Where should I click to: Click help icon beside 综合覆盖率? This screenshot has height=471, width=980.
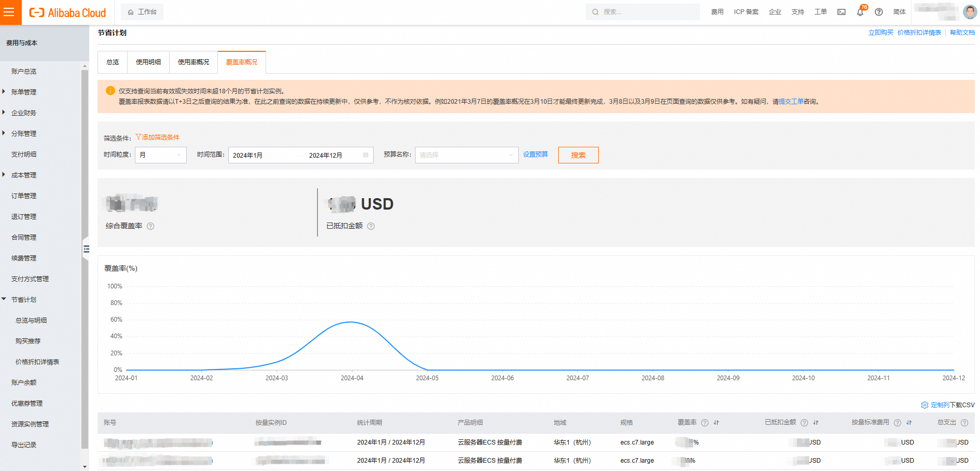[150, 226]
